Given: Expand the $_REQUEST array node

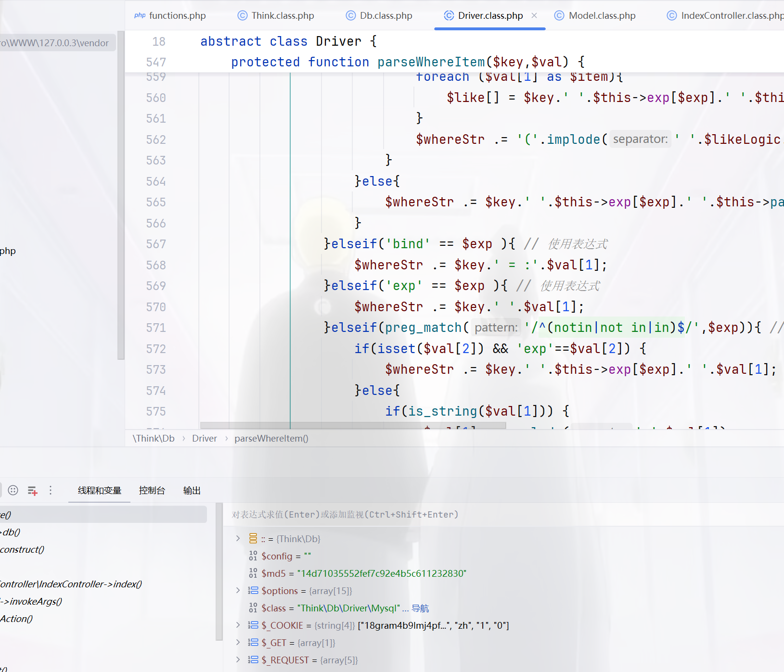Looking at the screenshot, I should tap(238, 659).
